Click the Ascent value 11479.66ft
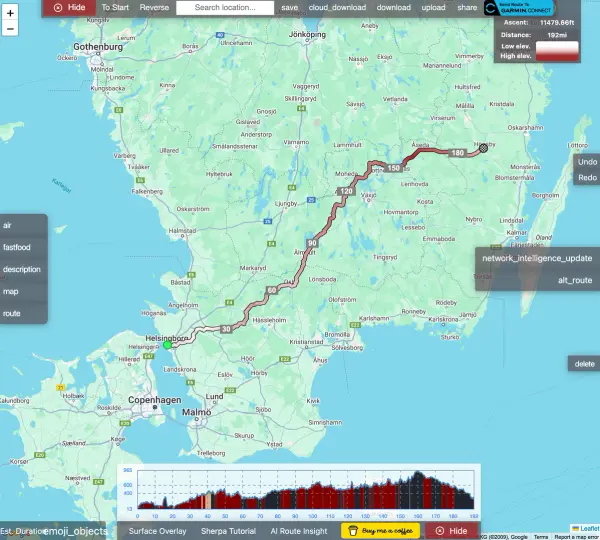 tap(557, 23)
